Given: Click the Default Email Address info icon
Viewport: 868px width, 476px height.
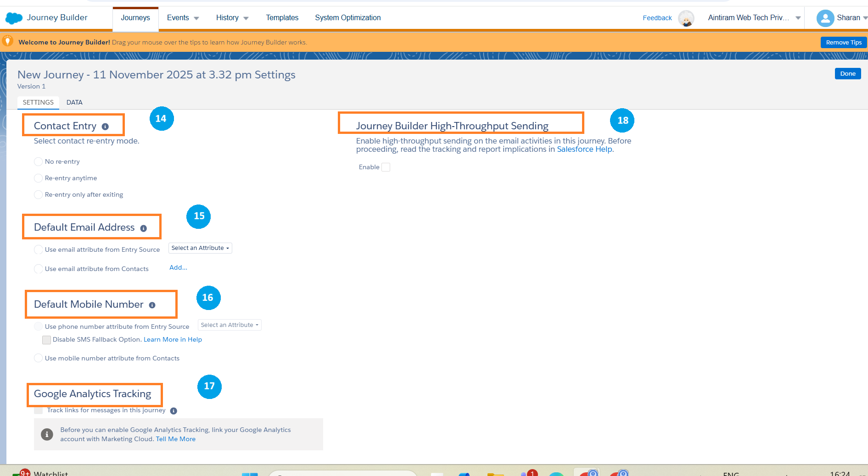Looking at the screenshot, I should pyautogui.click(x=144, y=228).
